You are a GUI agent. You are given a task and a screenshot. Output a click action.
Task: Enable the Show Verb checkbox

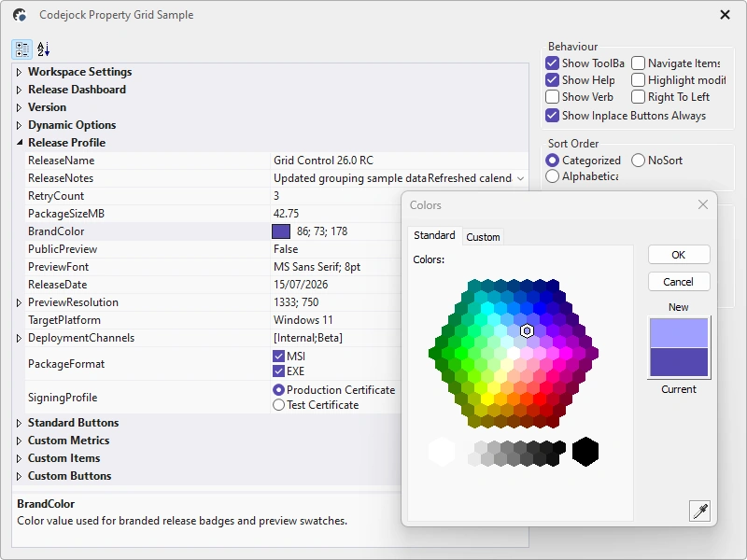coord(552,97)
